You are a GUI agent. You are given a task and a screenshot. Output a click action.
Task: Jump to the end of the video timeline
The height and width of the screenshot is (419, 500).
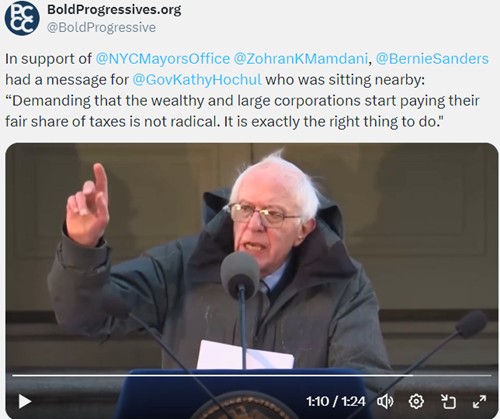point(490,375)
